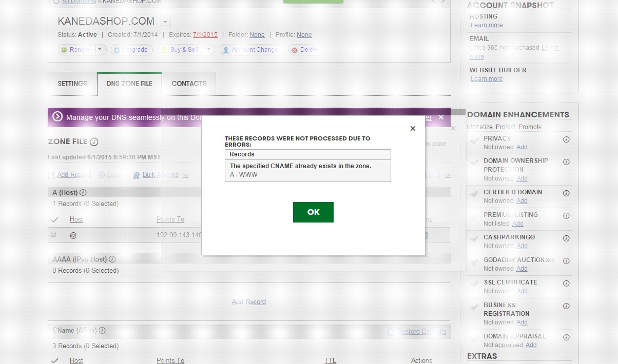This screenshot has width=618, height=364.
Task: Switch to the CONTACTS tab
Action: click(189, 84)
